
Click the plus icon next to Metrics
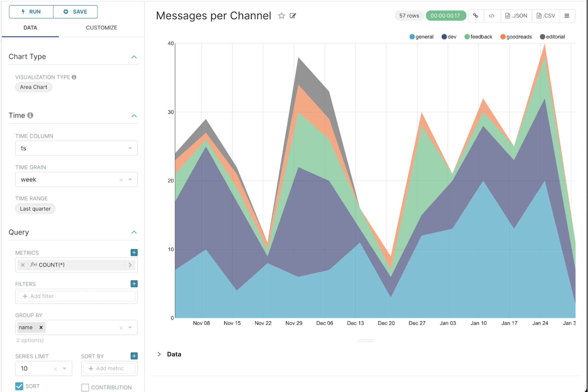134,252
